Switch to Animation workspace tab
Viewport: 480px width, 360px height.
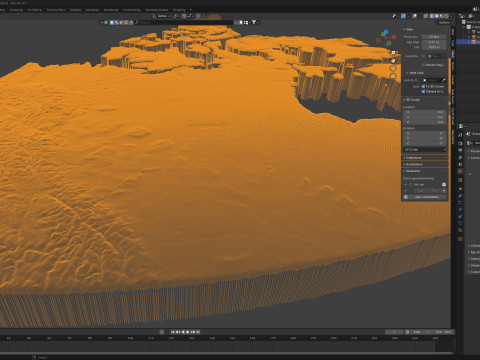pyautogui.click(x=92, y=10)
